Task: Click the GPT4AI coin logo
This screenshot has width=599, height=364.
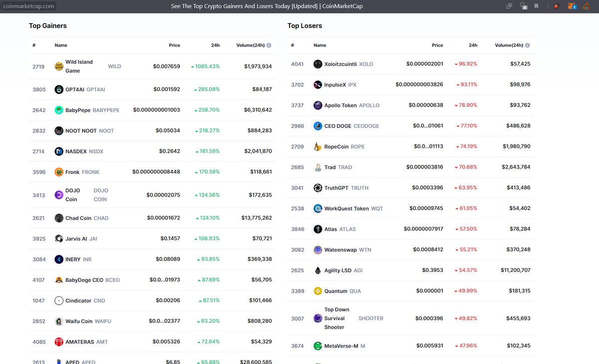Action: click(x=59, y=89)
